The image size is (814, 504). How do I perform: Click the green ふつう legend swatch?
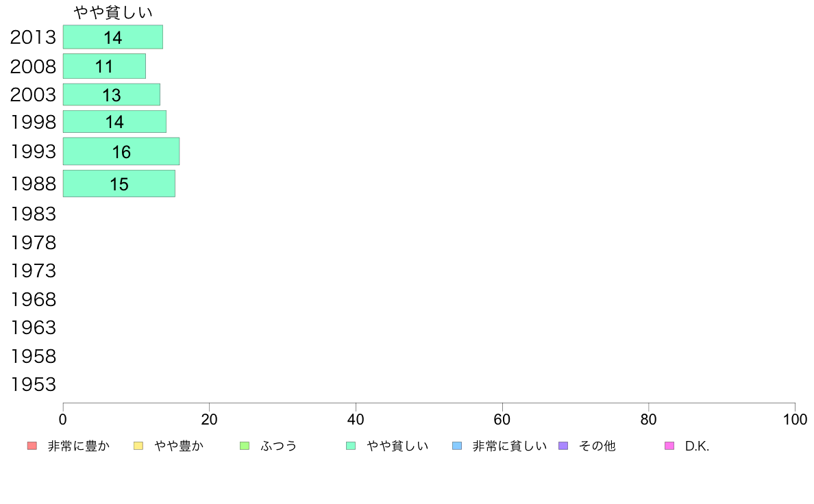tap(245, 446)
